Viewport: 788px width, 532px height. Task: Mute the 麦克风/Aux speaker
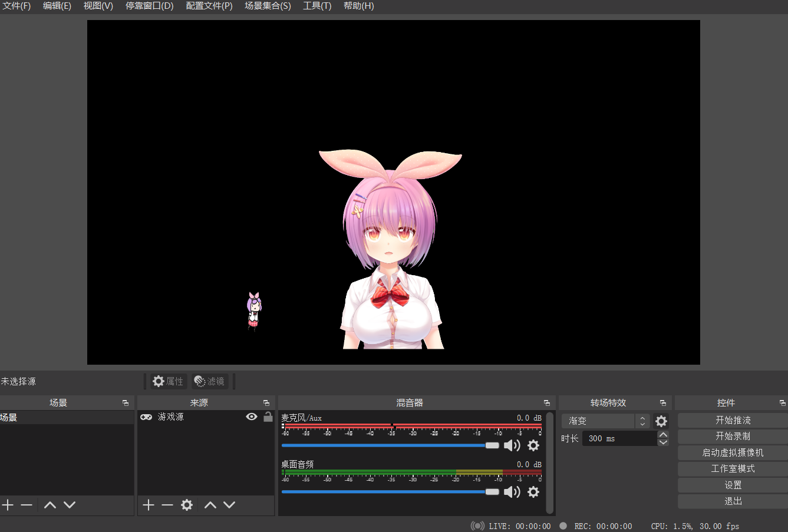pos(512,445)
